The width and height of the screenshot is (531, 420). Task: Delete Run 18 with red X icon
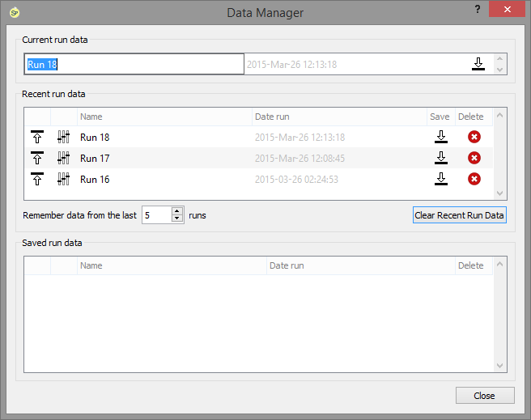(x=474, y=137)
